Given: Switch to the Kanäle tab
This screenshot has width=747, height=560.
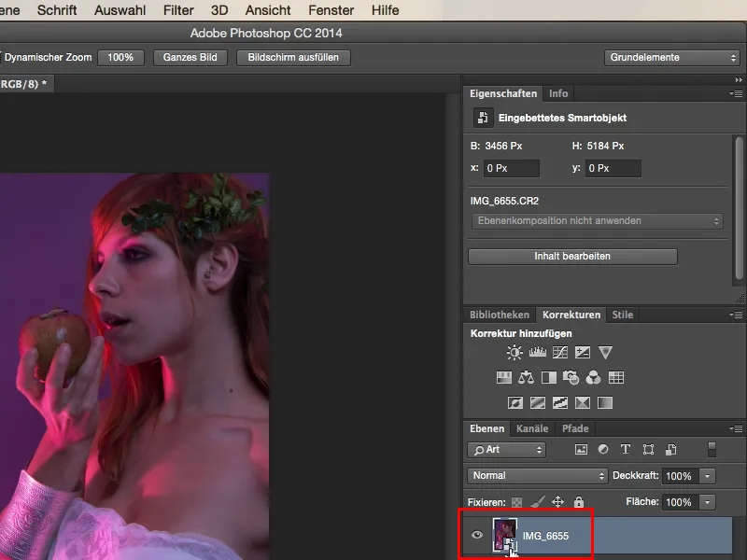Looking at the screenshot, I should click(x=532, y=428).
